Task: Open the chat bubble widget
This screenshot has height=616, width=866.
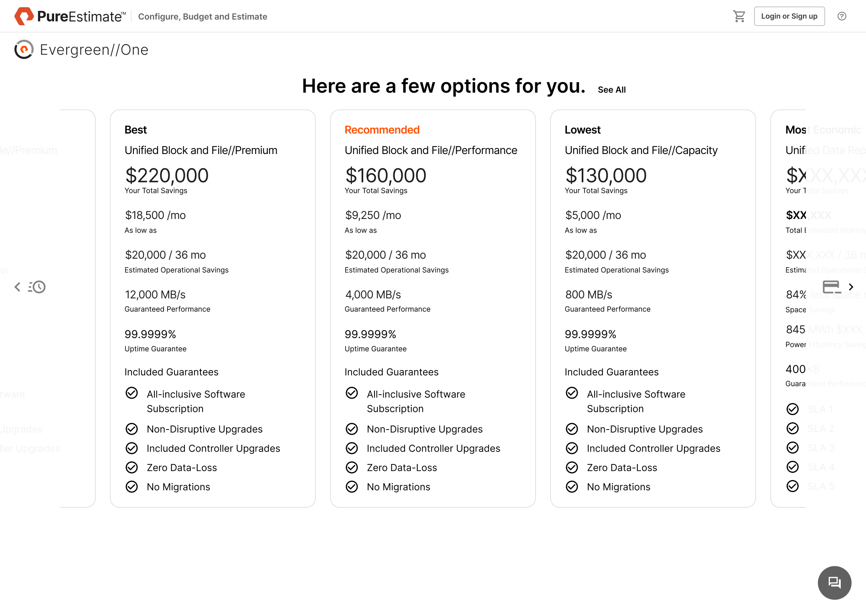Action: [834, 582]
